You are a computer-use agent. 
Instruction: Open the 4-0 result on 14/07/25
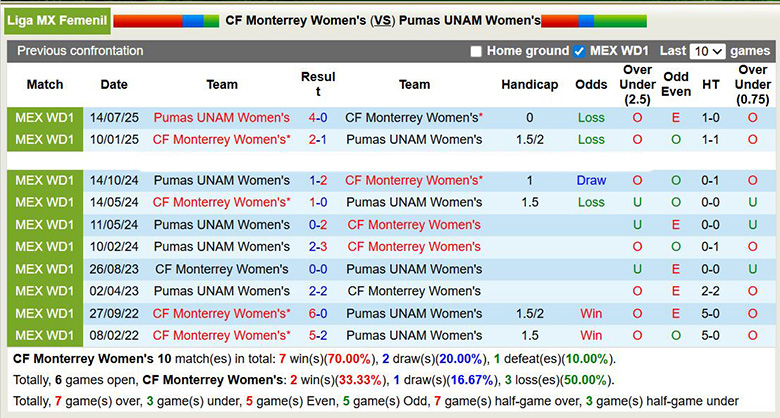(x=318, y=118)
